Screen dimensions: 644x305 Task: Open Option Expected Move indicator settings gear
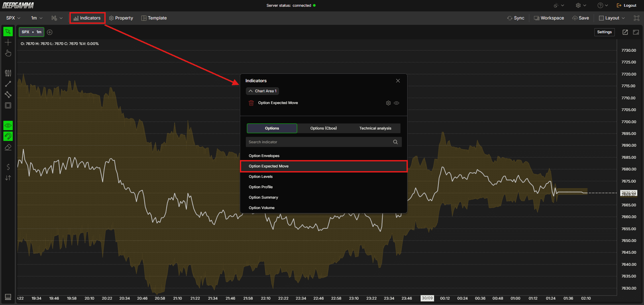[x=388, y=103]
